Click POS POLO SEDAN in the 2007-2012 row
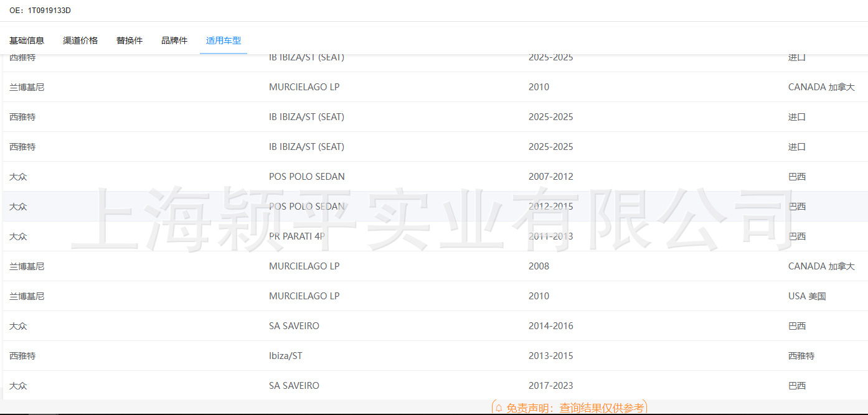868x415 pixels. [307, 177]
